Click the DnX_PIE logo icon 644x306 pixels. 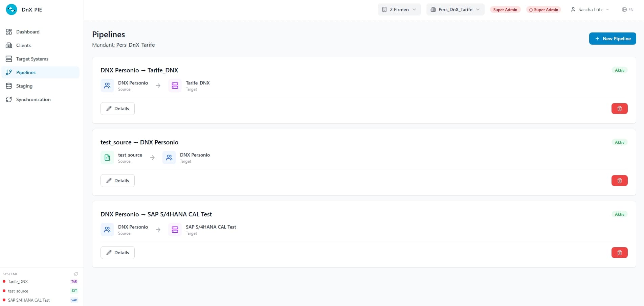pyautogui.click(x=12, y=9)
